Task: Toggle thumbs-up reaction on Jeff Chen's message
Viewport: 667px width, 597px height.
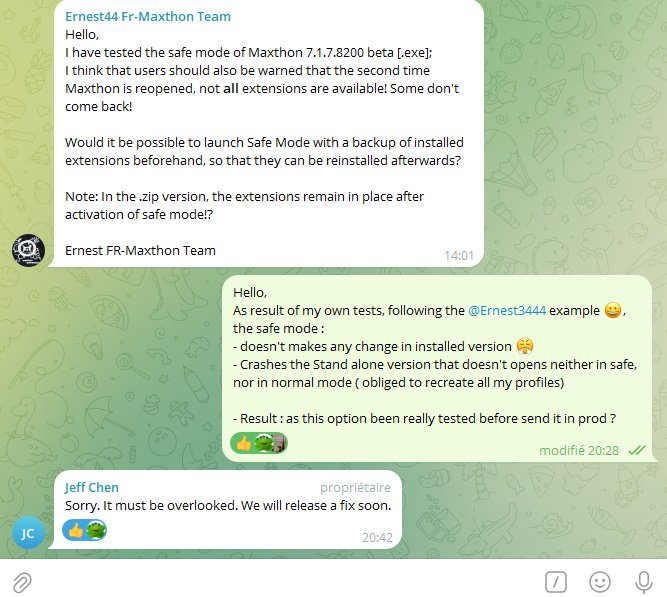Action: tap(76, 530)
